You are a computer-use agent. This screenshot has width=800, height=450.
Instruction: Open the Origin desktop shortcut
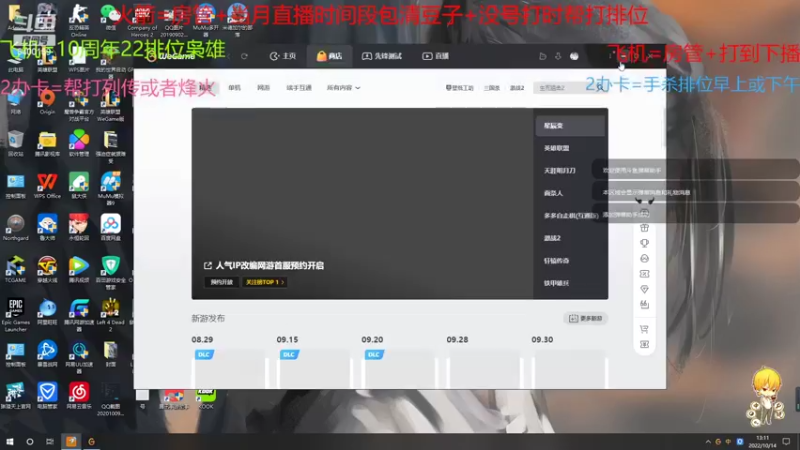47,102
